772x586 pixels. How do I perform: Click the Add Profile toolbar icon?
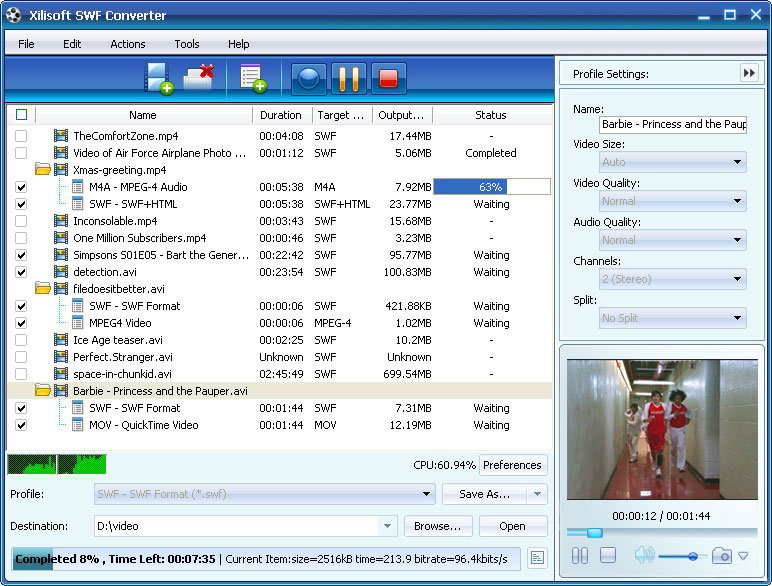click(253, 78)
